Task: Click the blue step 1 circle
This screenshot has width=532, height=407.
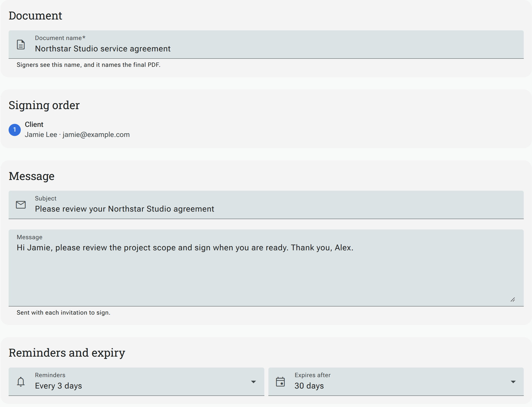Action: 15,130
